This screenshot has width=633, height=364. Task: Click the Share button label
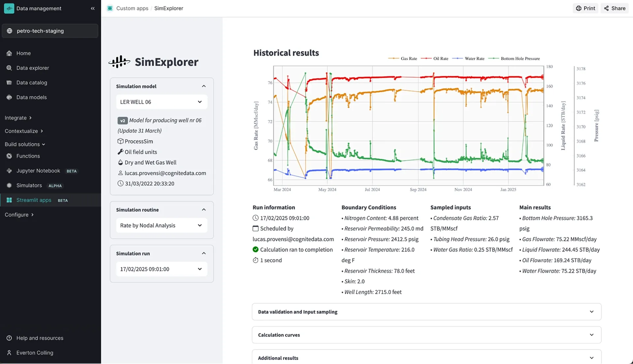pos(618,8)
